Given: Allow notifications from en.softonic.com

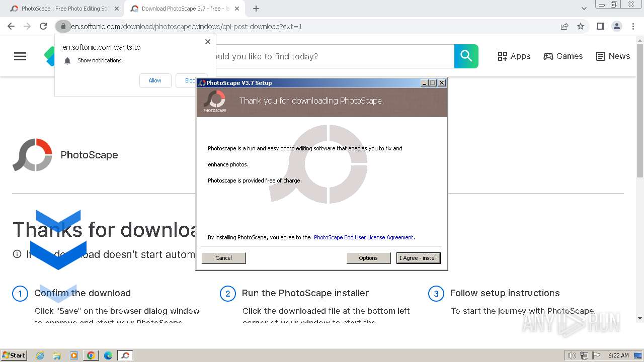Looking at the screenshot, I should (155, 80).
